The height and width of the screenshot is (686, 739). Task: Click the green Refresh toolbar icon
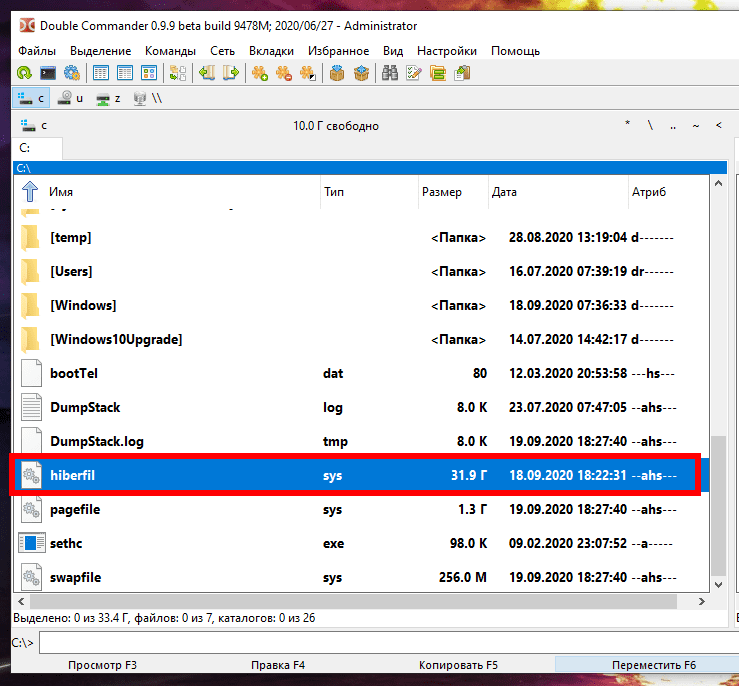[x=24, y=73]
